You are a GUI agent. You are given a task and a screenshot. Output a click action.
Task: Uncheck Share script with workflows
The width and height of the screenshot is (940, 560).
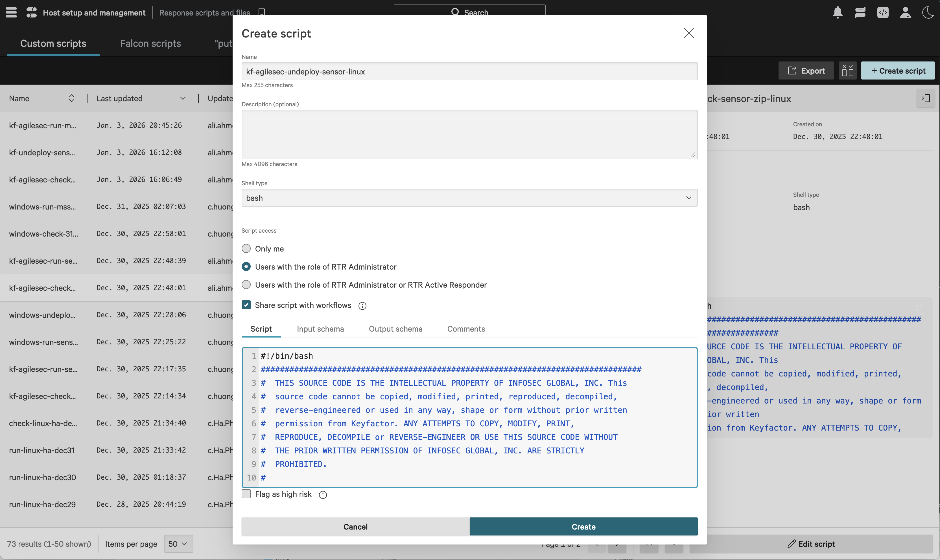tap(246, 305)
